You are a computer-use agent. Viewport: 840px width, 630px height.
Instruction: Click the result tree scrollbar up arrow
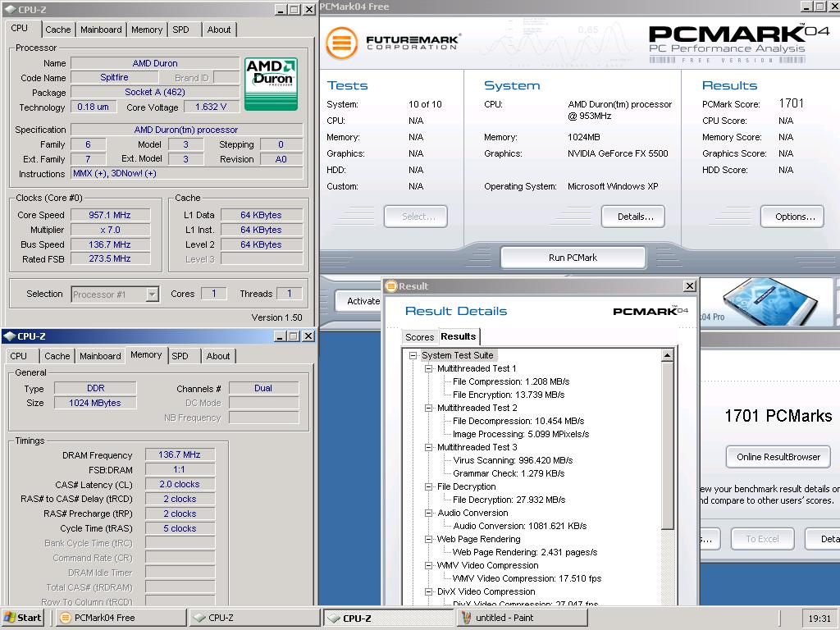click(x=667, y=355)
